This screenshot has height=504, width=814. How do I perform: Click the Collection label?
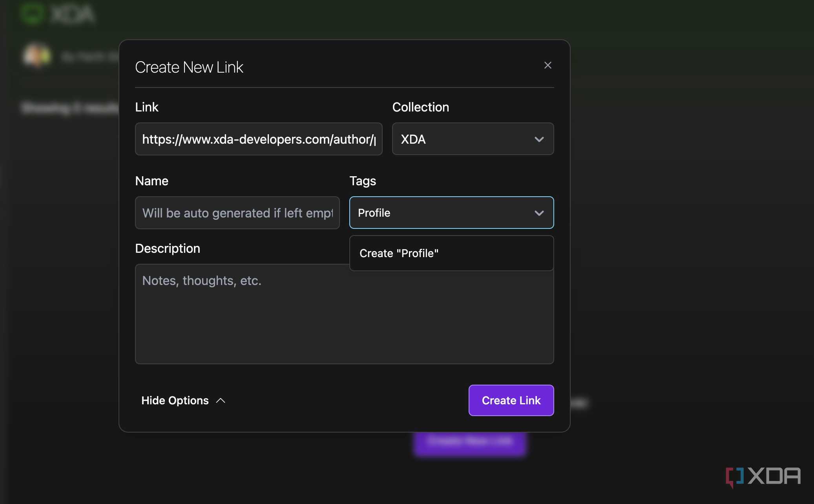pyautogui.click(x=421, y=107)
